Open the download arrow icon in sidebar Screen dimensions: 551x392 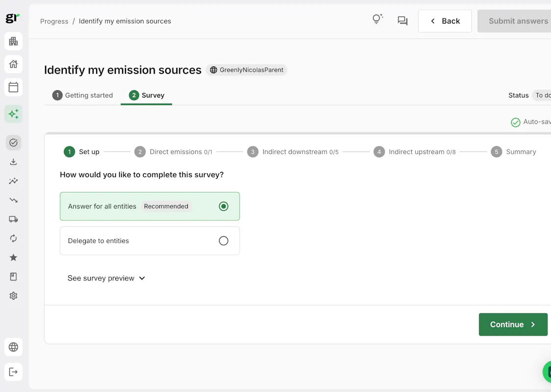pos(13,162)
